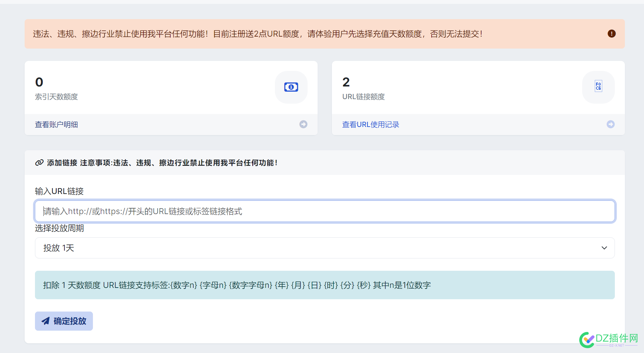
Task: Click the 2 URL link quota value
Action: tap(346, 82)
